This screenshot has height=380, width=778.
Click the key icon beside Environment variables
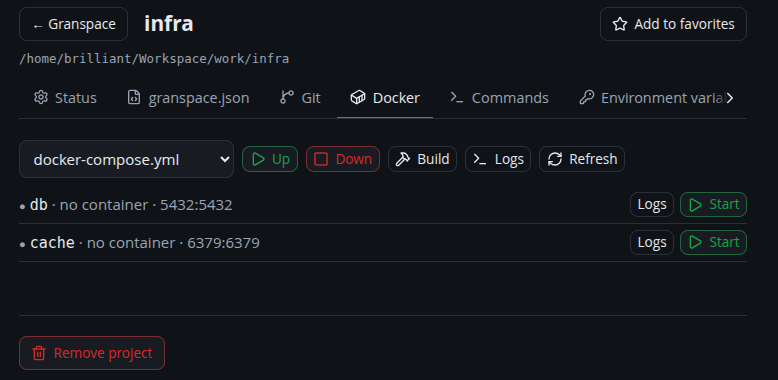click(x=586, y=97)
